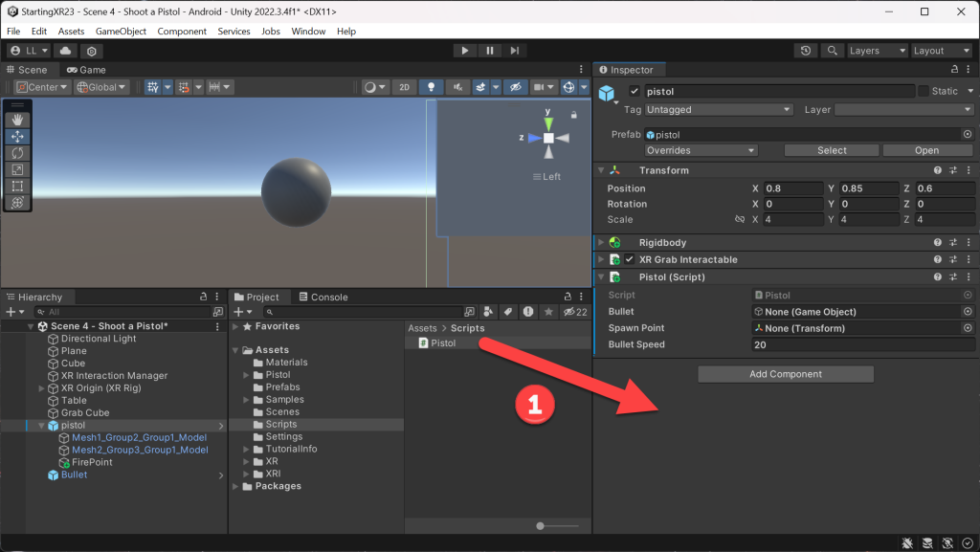Select the Rect tool
Screen dimensions: 980x552
(17, 187)
